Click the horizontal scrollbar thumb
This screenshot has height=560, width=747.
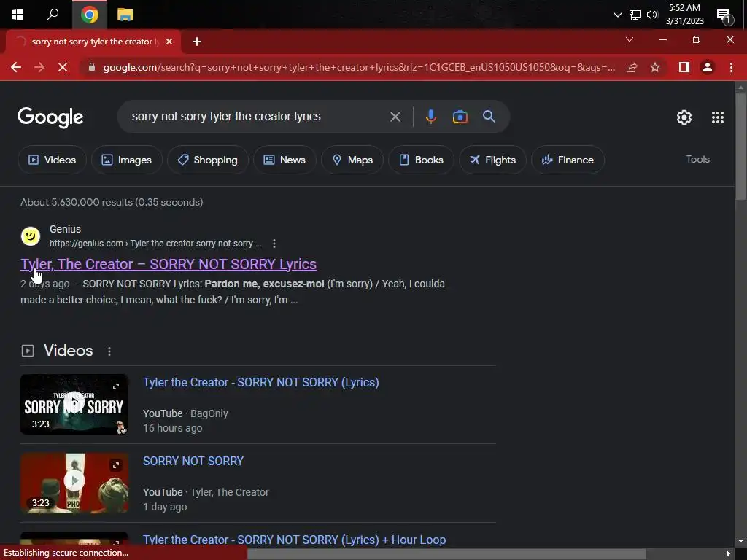click(447, 554)
